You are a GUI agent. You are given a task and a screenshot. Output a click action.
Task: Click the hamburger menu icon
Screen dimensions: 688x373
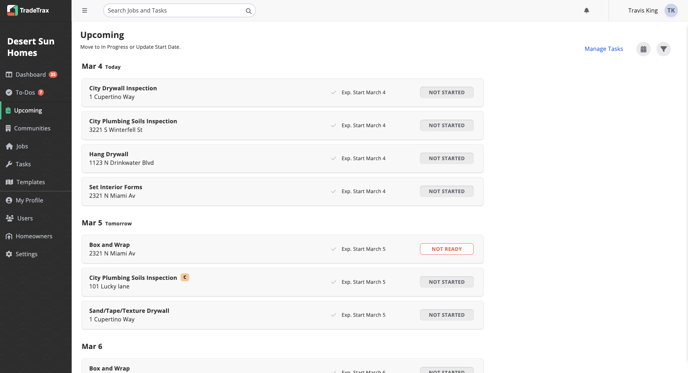pos(85,11)
